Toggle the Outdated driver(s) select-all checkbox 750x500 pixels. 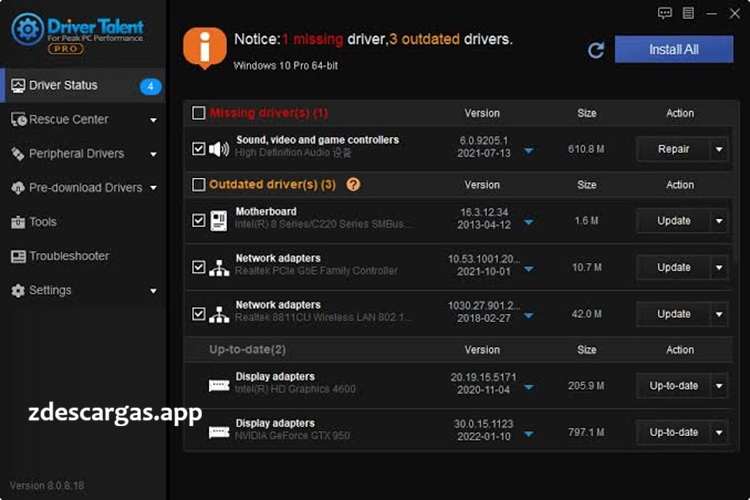[199, 184]
